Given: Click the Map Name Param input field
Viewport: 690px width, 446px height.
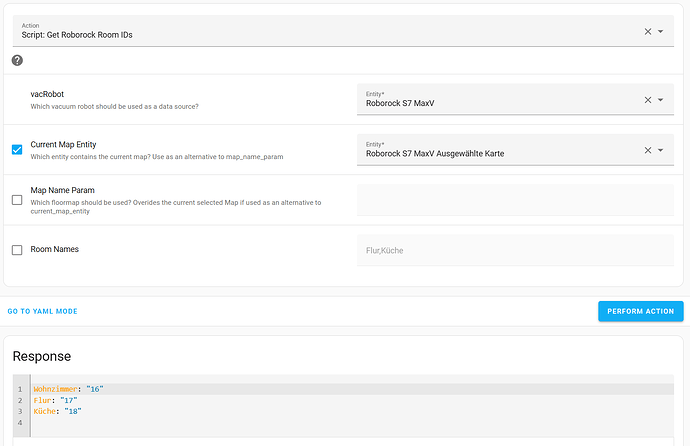Looking at the screenshot, I should coord(515,200).
